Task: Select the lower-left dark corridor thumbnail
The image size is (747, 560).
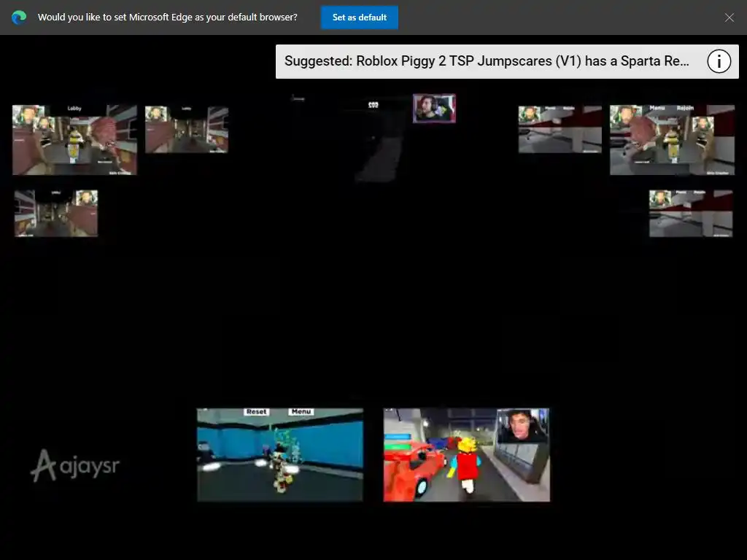Action: point(56,214)
